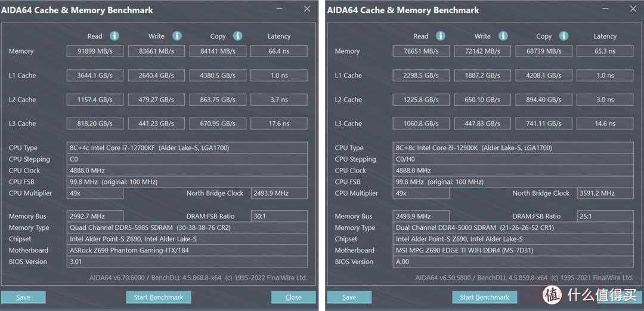Click Motherboard field MSI MPG Z690 EDGE
The height and width of the screenshot is (311, 644).
point(513,250)
